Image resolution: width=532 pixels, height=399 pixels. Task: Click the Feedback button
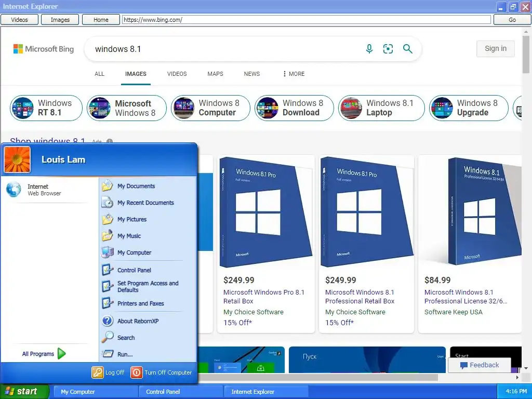[x=480, y=365]
